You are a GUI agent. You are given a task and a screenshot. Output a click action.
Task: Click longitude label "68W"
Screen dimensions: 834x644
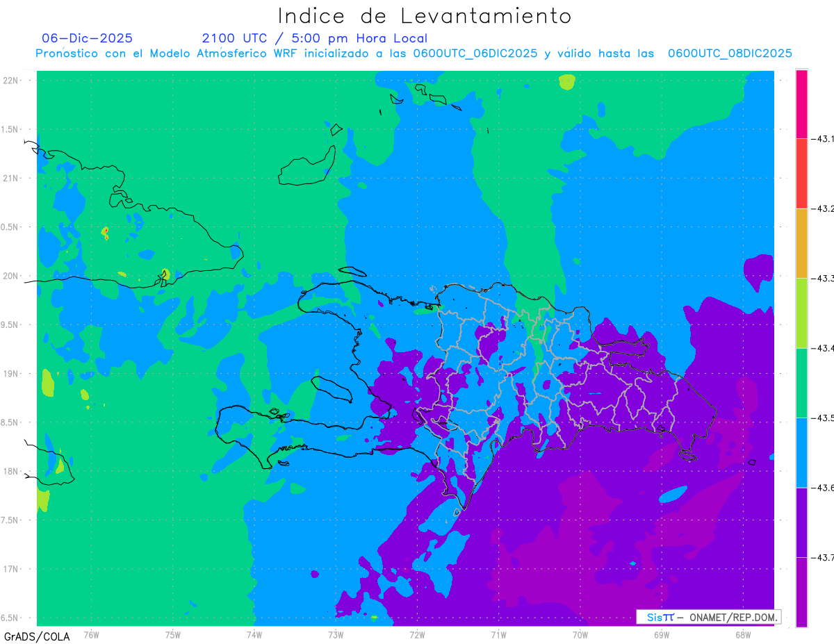click(x=742, y=634)
